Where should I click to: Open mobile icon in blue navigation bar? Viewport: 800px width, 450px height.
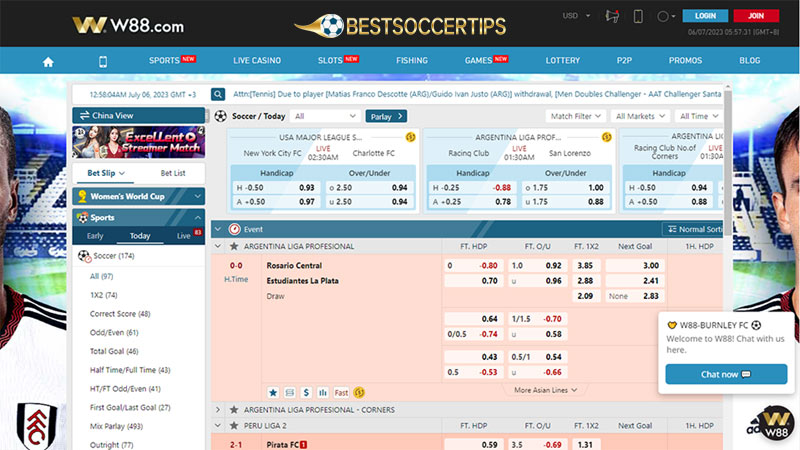click(103, 62)
